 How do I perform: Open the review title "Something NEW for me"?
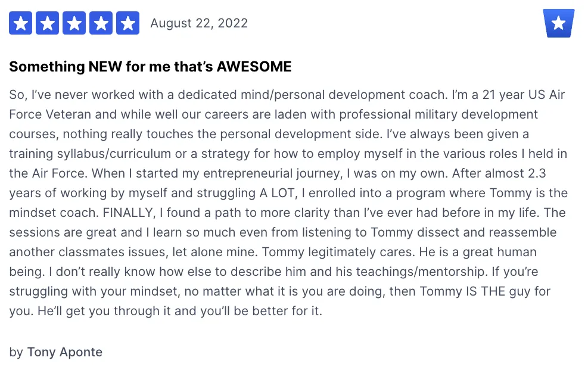tap(150, 67)
